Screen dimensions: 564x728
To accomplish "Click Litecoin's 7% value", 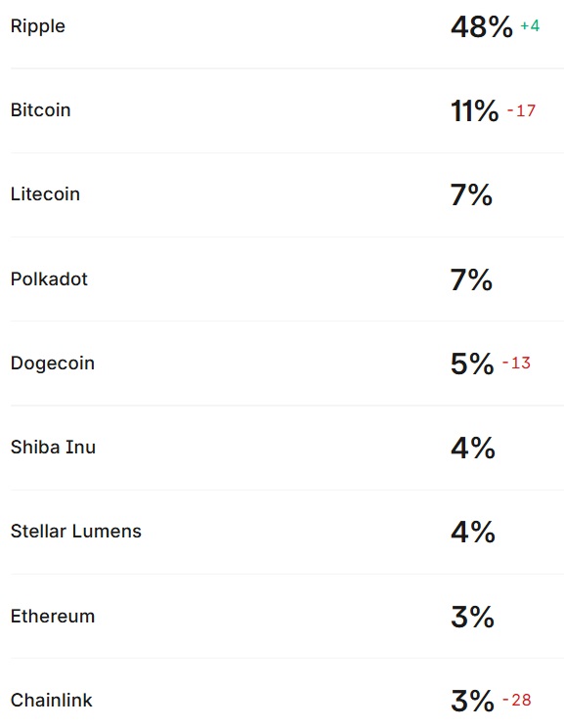I will point(471,195).
